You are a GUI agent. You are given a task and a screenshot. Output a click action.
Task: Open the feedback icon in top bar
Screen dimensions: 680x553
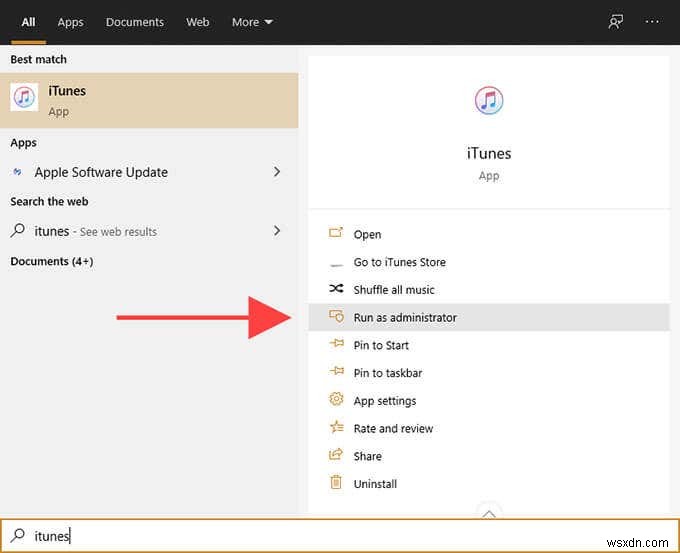pos(617,22)
